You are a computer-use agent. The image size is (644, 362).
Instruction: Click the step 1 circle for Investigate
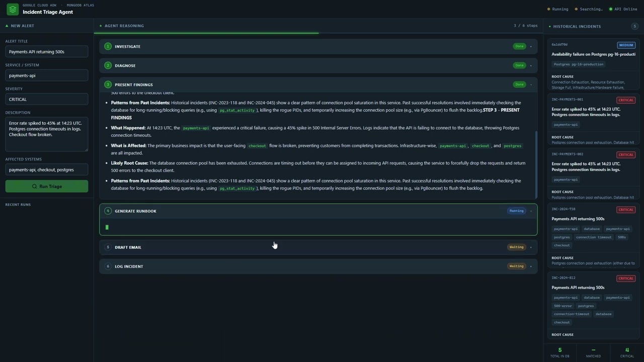tap(108, 46)
